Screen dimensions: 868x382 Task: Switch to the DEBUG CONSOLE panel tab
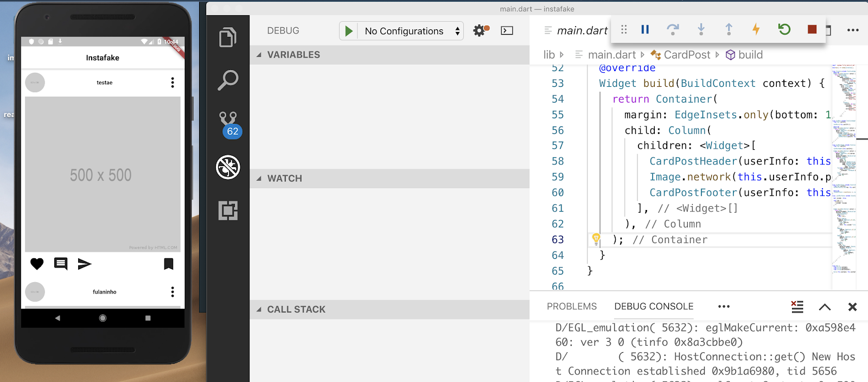tap(654, 307)
